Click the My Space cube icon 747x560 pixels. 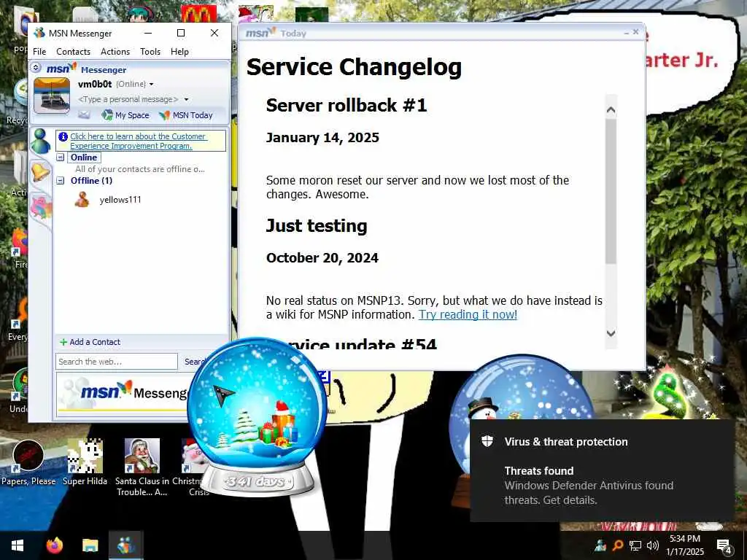pos(107,114)
